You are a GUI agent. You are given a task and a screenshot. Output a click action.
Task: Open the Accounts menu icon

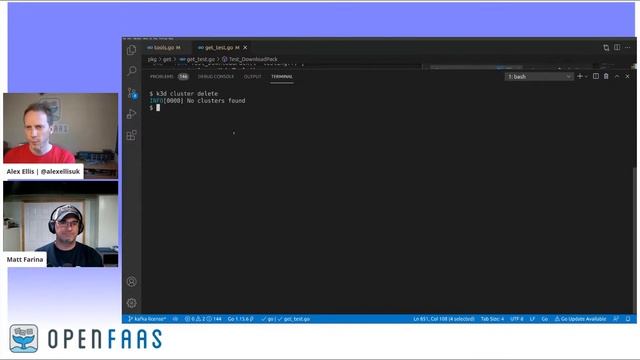(131, 282)
